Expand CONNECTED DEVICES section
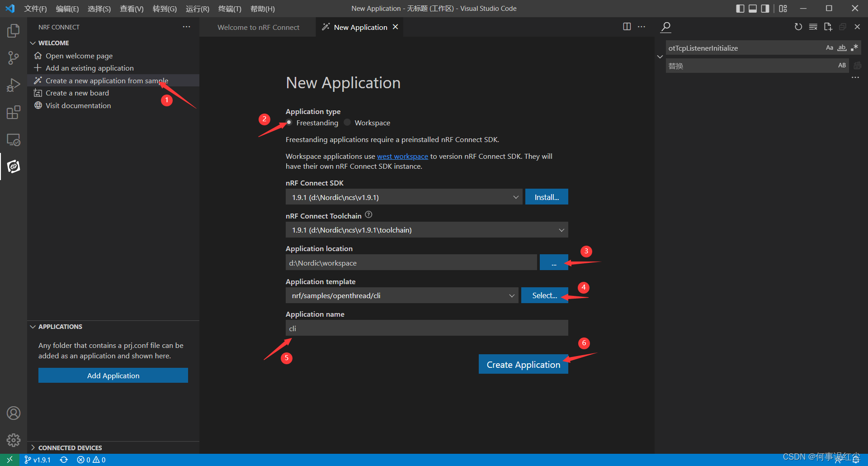Image resolution: width=868 pixels, height=466 pixels. [x=66, y=448]
